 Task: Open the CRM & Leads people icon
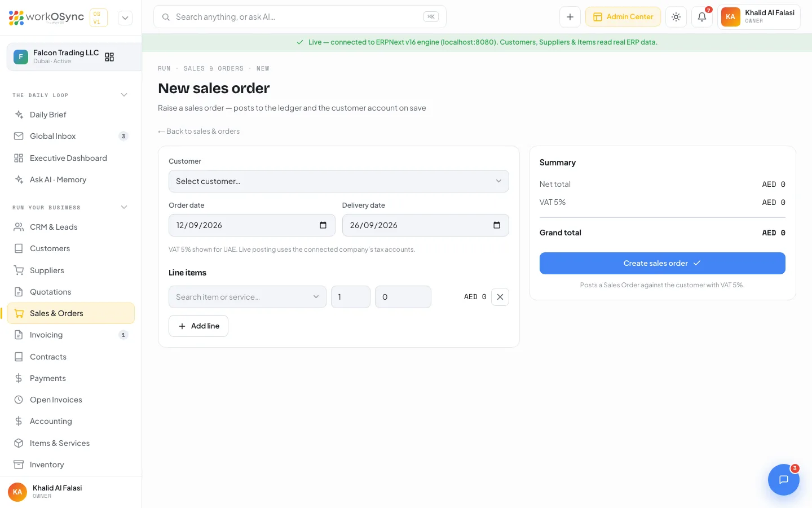click(x=19, y=227)
